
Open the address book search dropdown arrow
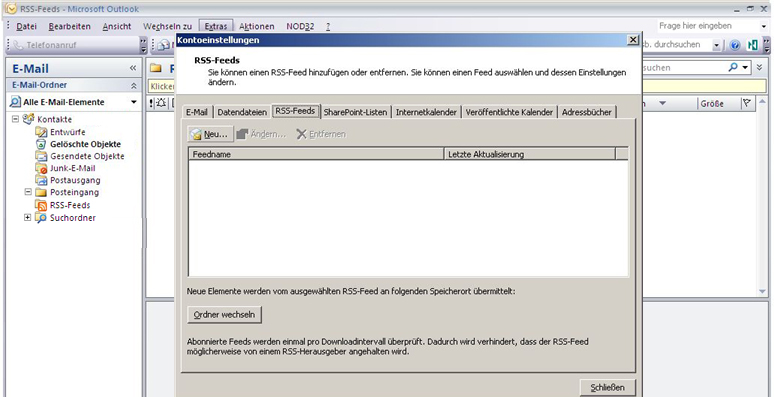click(x=717, y=45)
